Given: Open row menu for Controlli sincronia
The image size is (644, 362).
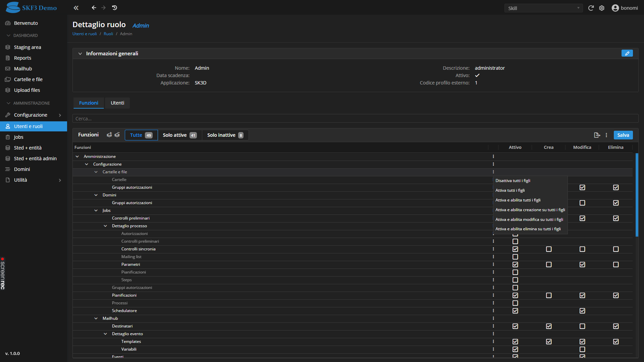Looking at the screenshot, I should pos(493,249).
